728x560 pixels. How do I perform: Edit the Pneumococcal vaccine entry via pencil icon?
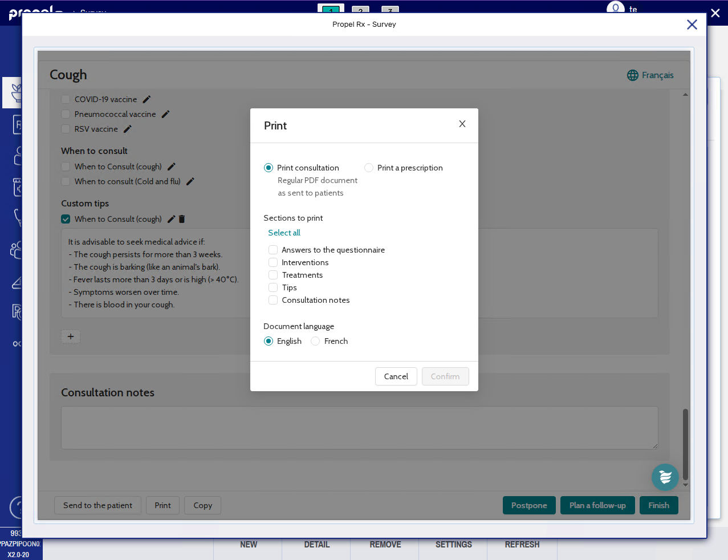165,114
